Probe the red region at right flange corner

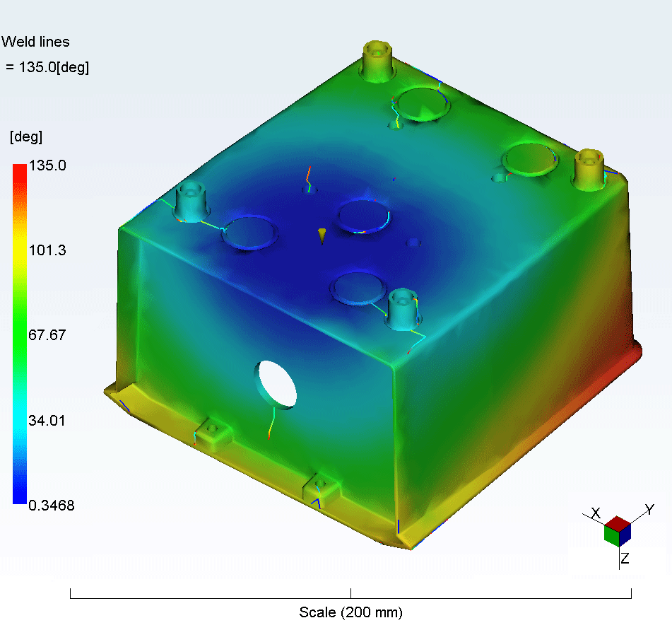(x=627, y=360)
